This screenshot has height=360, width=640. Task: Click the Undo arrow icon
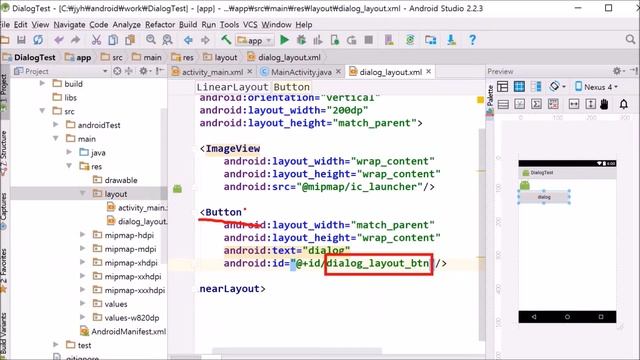(x=59, y=40)
